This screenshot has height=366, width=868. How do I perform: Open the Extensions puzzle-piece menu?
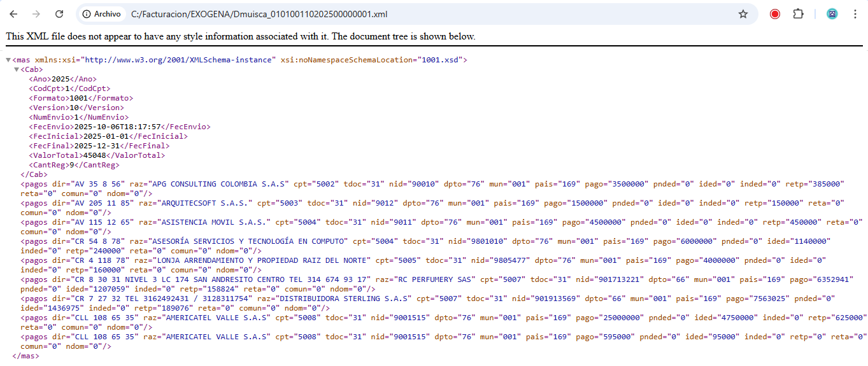pos(798,14)
